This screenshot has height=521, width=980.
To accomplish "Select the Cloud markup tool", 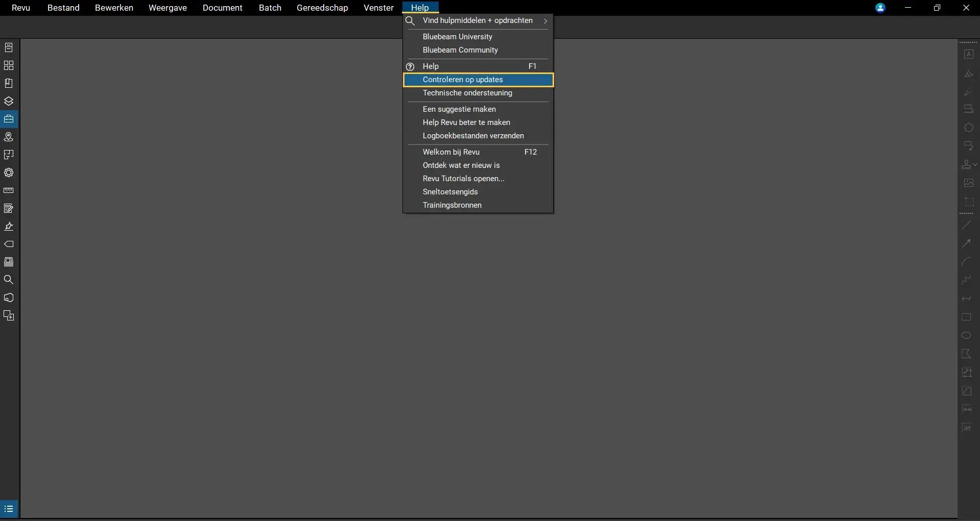I will pos(968,128).
